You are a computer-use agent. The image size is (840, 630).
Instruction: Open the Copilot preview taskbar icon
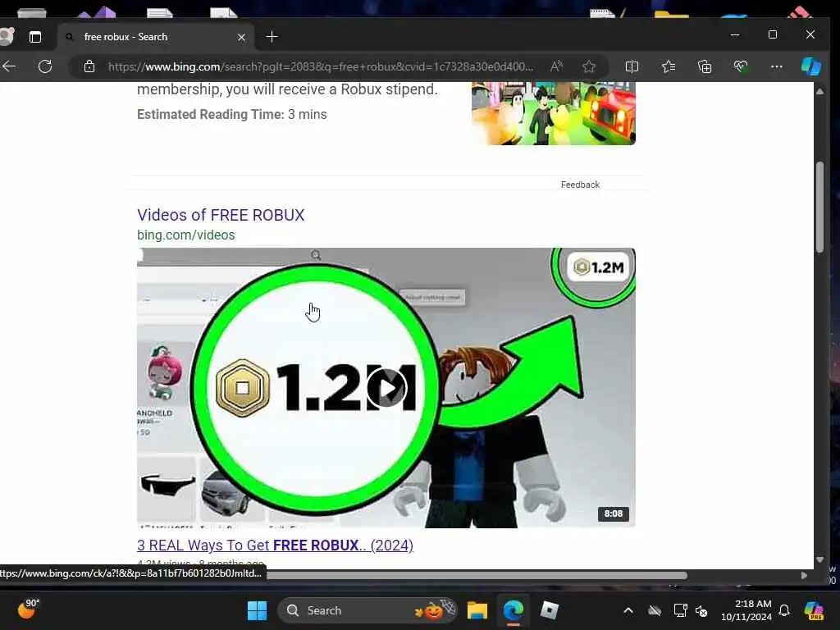click(813, 610)
